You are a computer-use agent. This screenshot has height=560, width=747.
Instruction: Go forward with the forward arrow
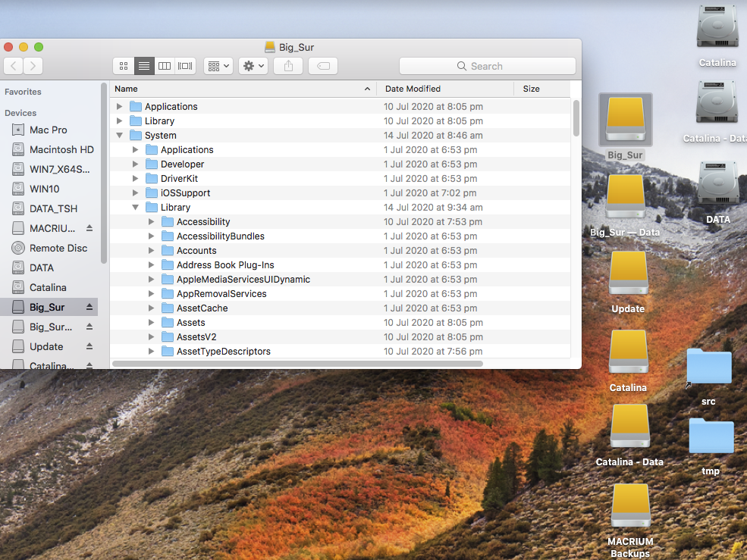tap(33, 66)
